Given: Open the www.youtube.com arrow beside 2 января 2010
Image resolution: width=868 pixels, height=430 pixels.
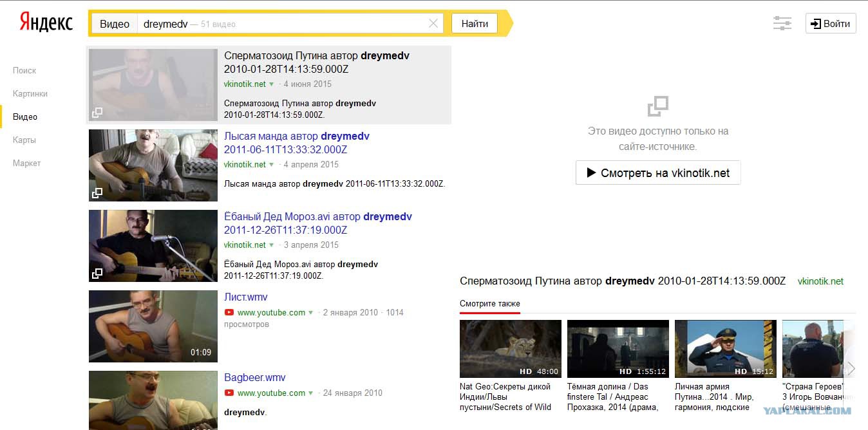Looking at the screenshot, I should click(x=311, y=313).
